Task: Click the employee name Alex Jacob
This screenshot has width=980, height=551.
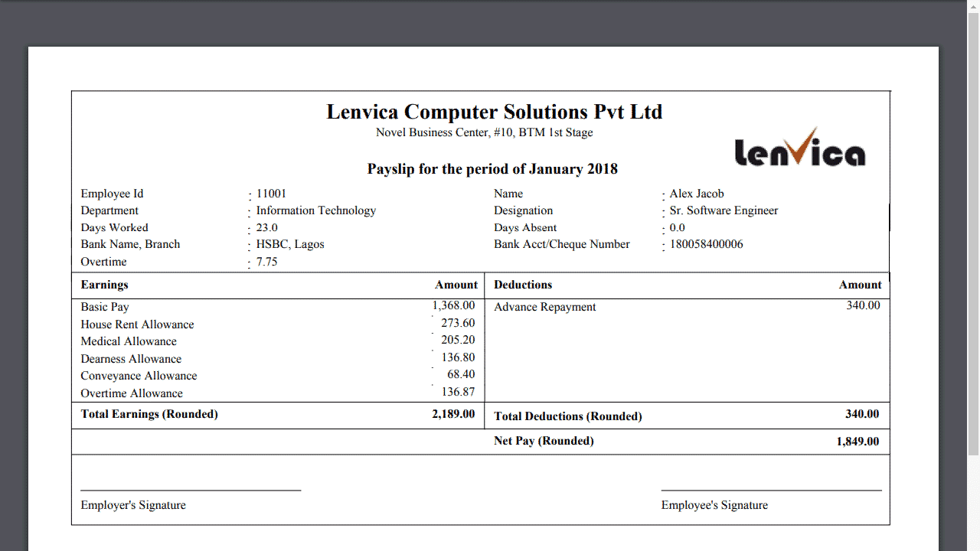Action: coord(696,194)
